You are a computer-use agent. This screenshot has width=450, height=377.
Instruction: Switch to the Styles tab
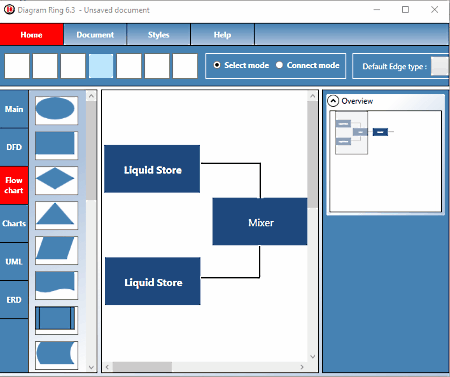point(159,35)
